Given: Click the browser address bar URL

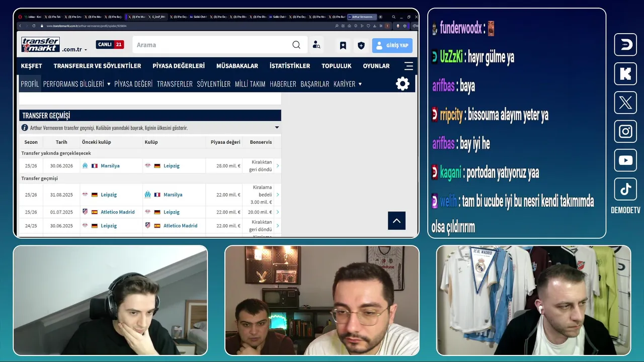Looking at the screenshot, I should click(87, 26).
